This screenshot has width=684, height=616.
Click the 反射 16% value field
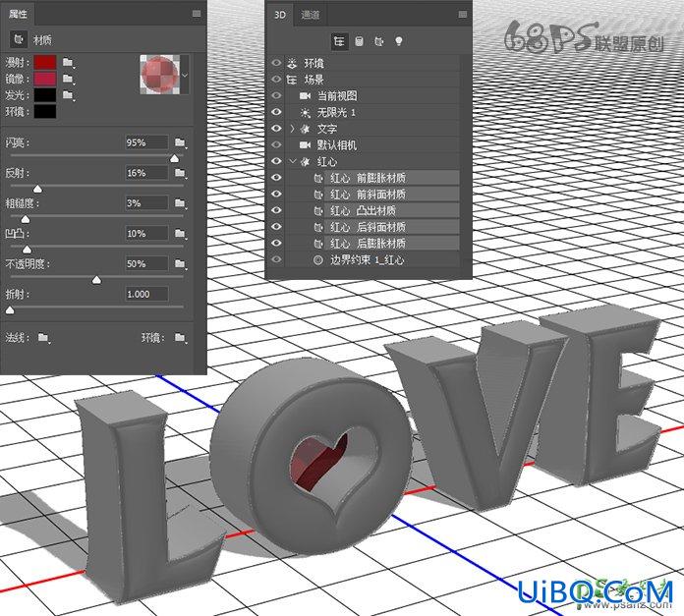(146, 173)
